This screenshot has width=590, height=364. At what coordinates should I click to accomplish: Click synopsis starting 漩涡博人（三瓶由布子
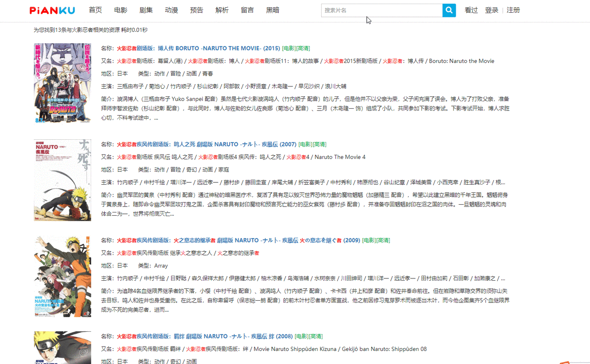click(x=305, y=108)
